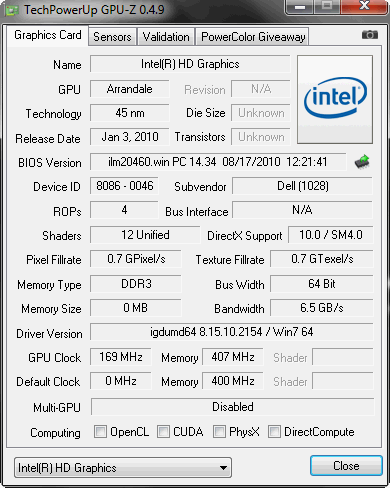The height and width of the screenshot is (488, 390).
Task: Click the Default Clock 0 MHz field
Action: (x=121, y=381)
